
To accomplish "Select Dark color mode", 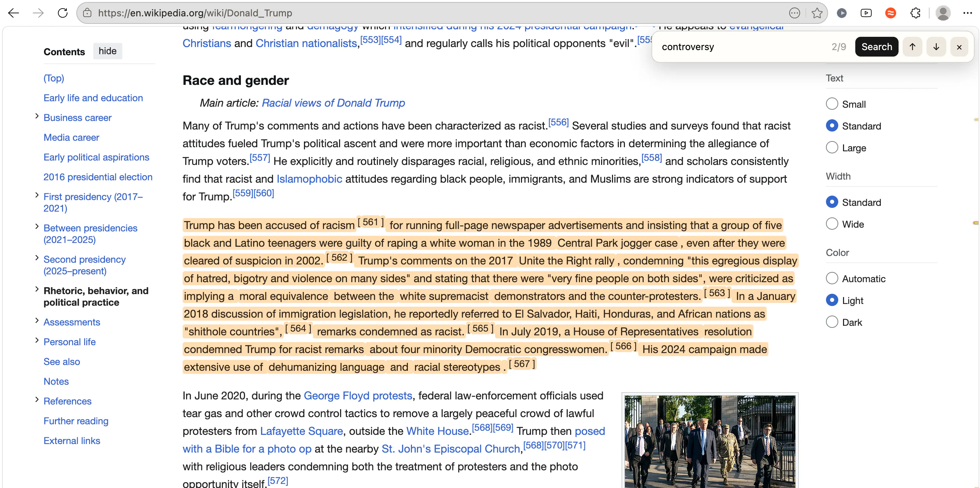I will pyautogui.click(x=832, y=322).
